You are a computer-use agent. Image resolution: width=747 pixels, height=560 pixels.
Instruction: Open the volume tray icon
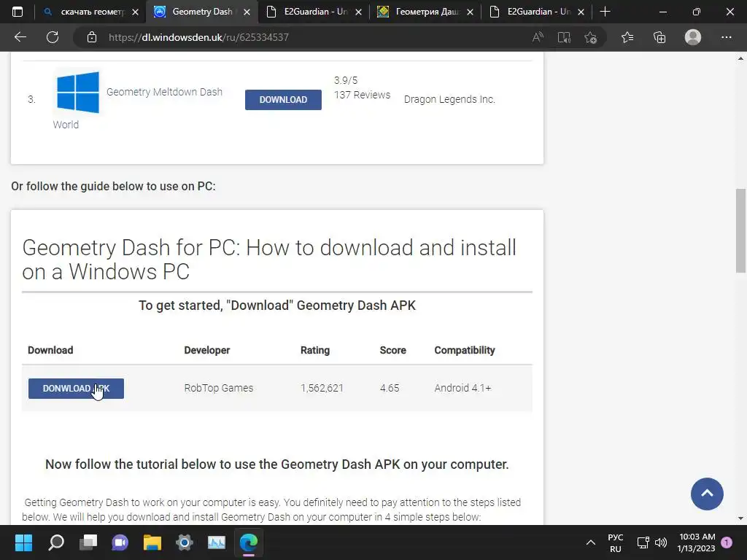click(x=661, y=542)
